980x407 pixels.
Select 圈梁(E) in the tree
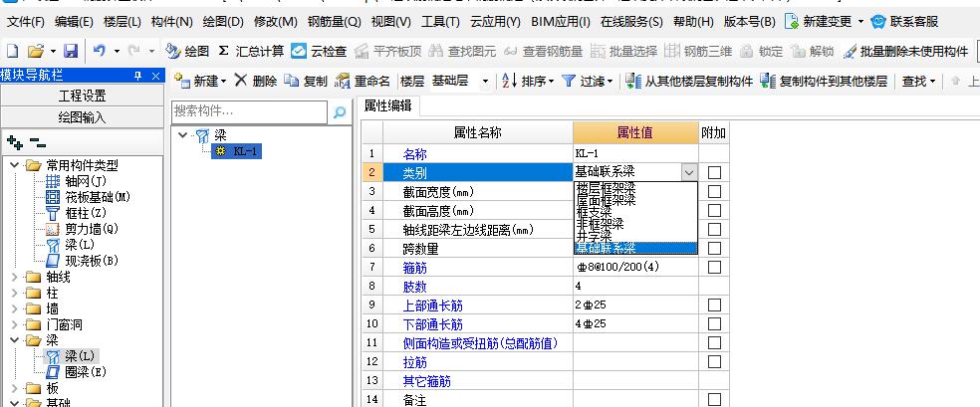(x=77, y=372)
